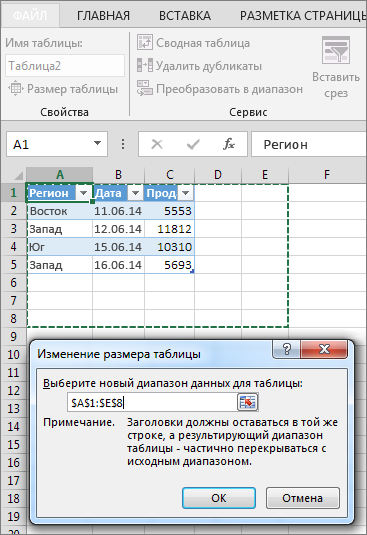The height and width of the screenshot is (535, 367).
Task: Click the dialog help question mark button
Action: click(x=287, y=349)
